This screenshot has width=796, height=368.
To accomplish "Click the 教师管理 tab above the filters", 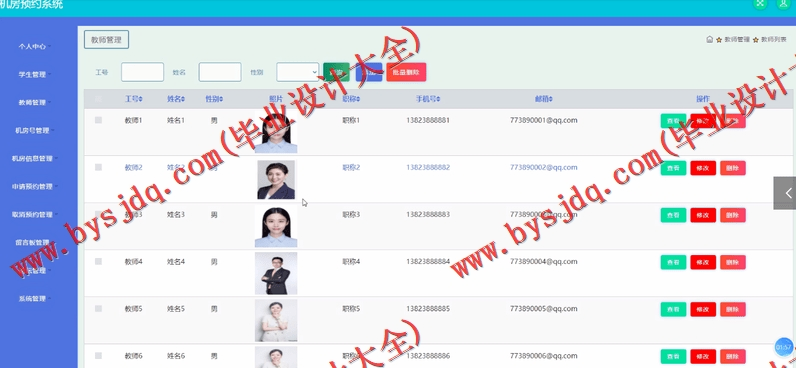I will point(107,40).
